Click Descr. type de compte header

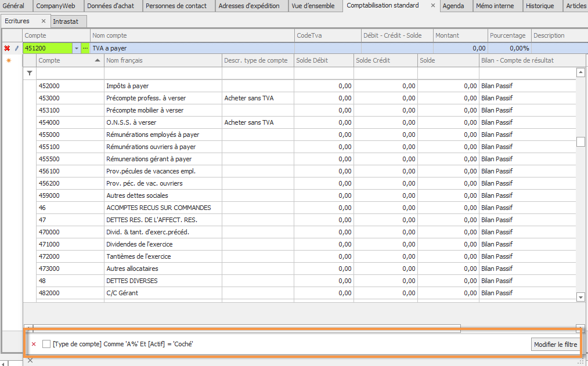258,60
